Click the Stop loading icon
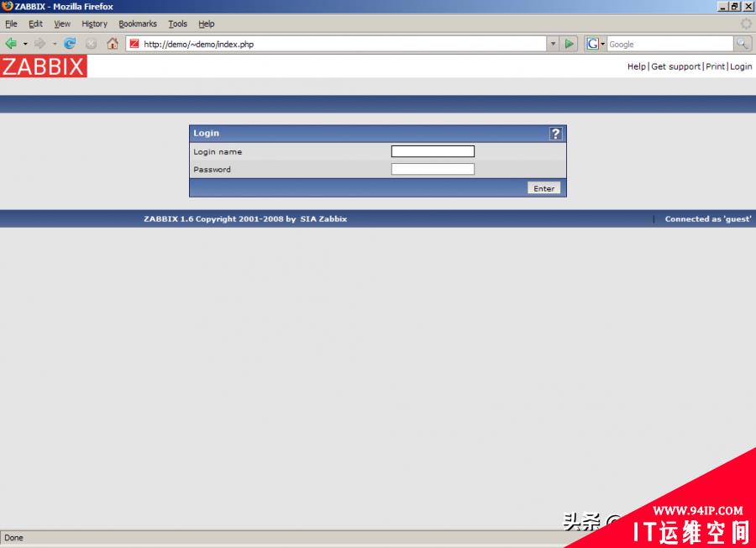756x548 pixels. (x=91, y=44)
